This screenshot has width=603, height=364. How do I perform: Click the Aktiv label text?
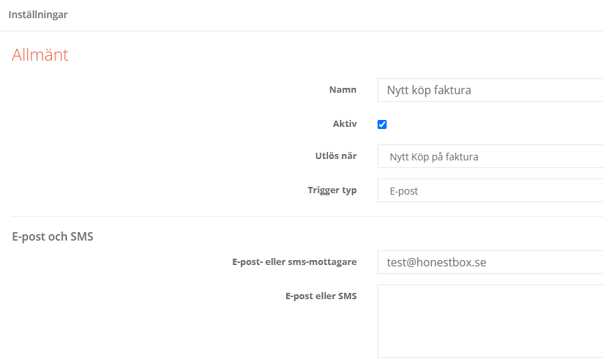coord(344,124)
